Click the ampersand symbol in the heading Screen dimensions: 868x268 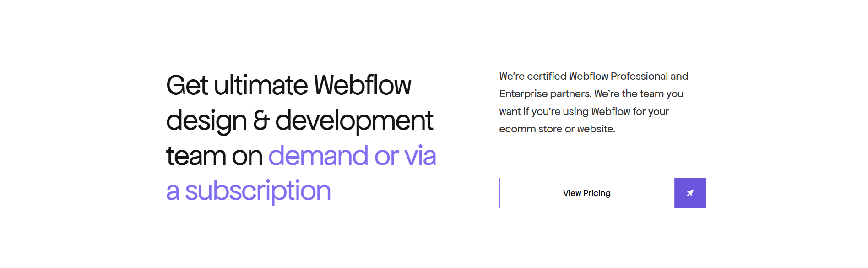click(x=261, y=120)
